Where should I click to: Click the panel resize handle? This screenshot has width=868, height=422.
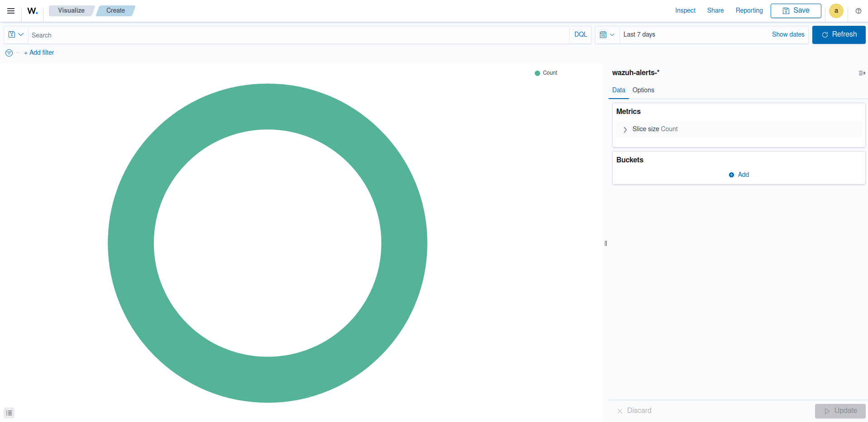606,243
